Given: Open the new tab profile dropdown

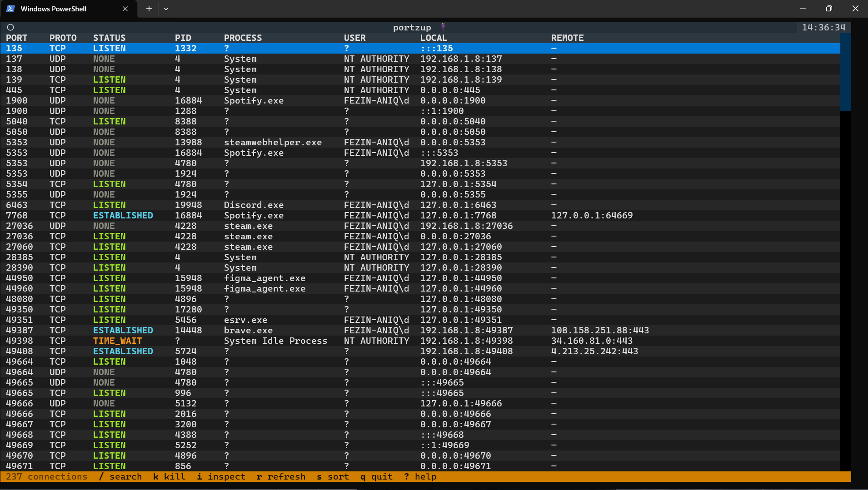Looking at the screenshot, I should (x=166, y=9).
